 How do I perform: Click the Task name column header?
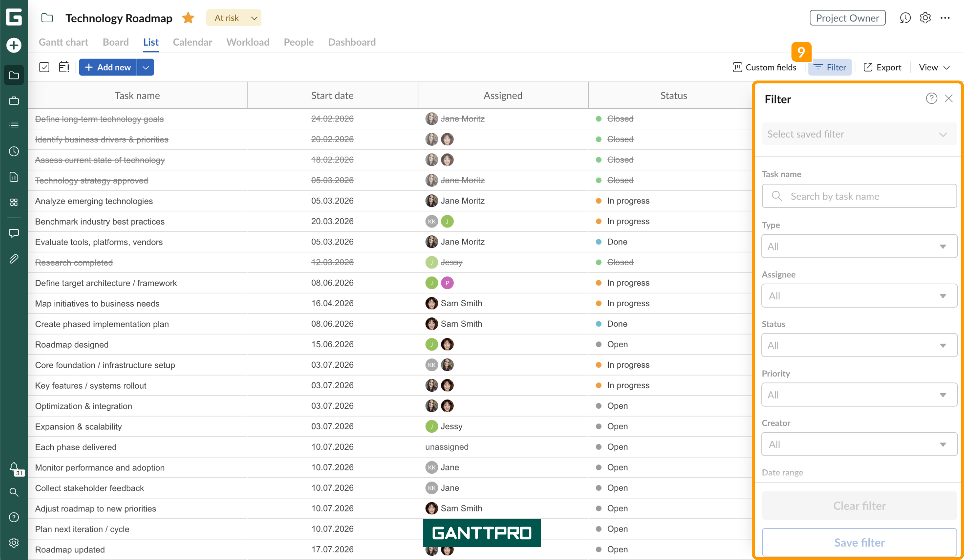coord(137,95)
